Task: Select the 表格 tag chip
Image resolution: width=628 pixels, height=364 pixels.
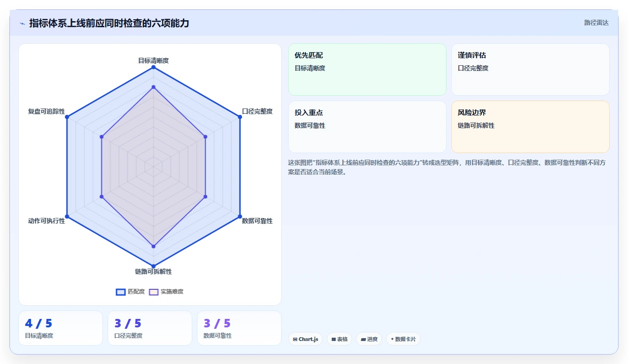Action: (x=339, y=339)
